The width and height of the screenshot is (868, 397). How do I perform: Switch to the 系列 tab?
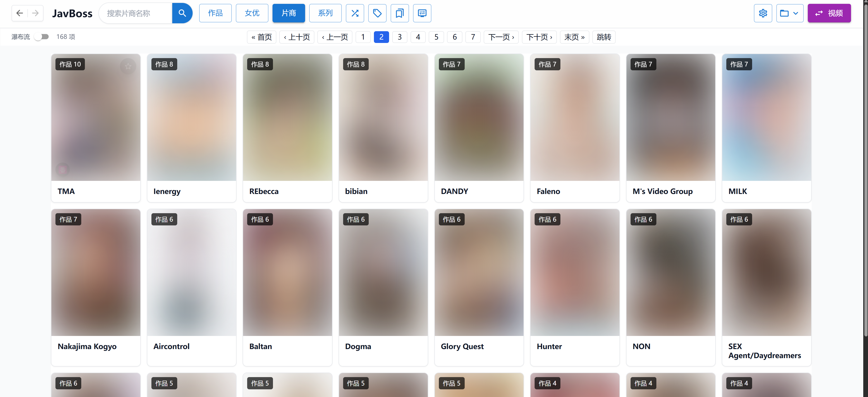click(x=325, y=13)
